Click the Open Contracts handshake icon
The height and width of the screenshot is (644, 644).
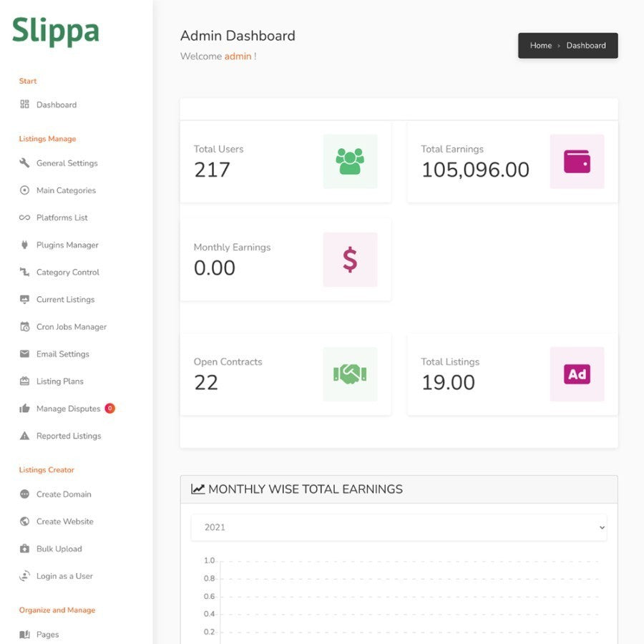350,374
